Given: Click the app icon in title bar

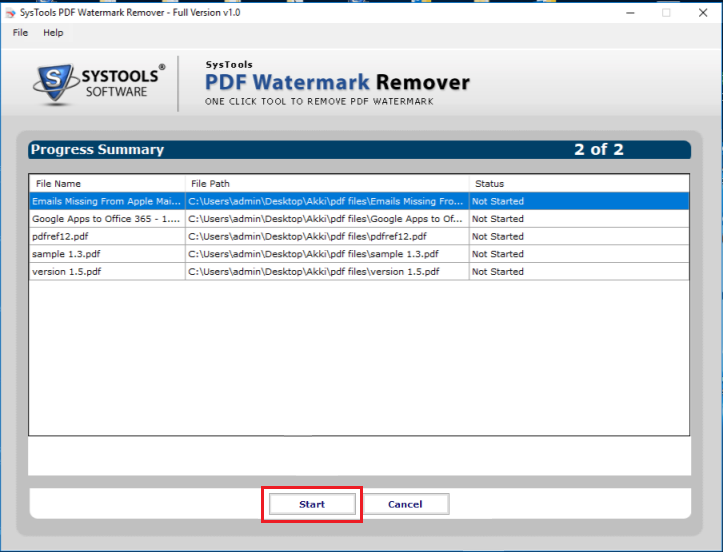Looking at the screenshot, I should click(10, 13).
